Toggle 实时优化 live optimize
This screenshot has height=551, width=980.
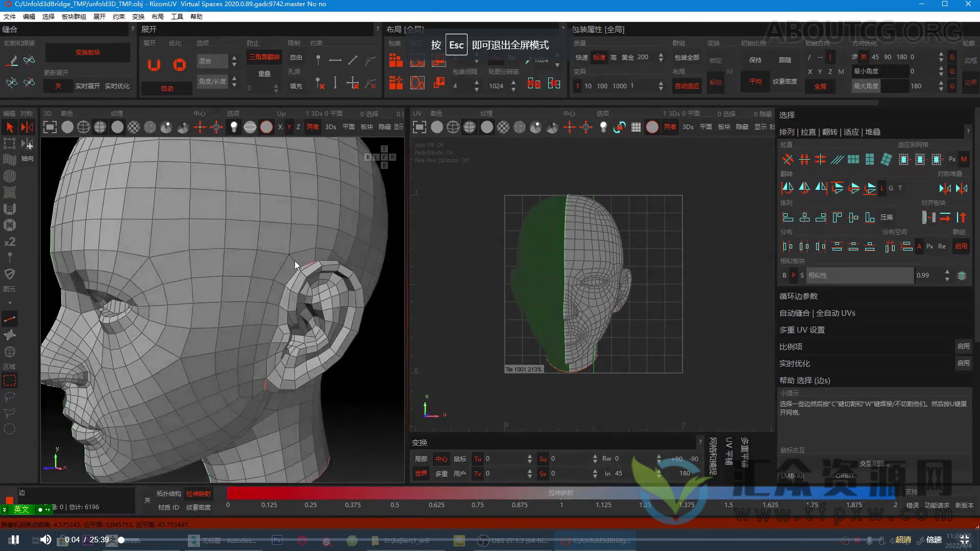(x=117, y=86)
